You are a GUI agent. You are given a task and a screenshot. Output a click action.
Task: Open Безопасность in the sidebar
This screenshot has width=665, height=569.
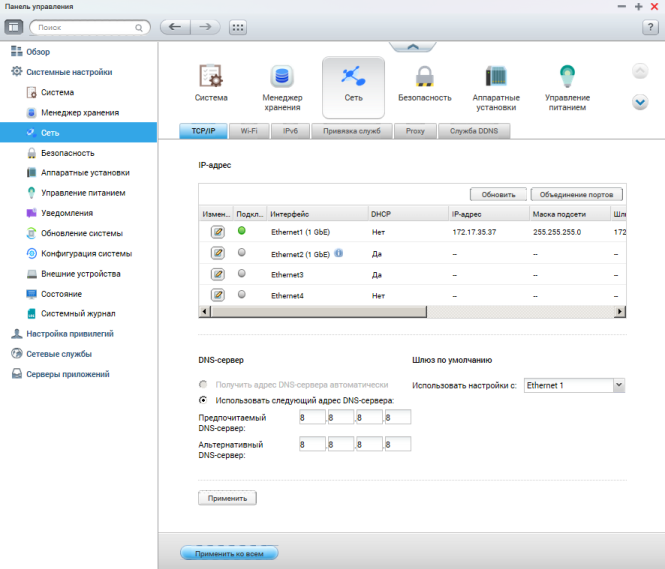pos(67,153)
